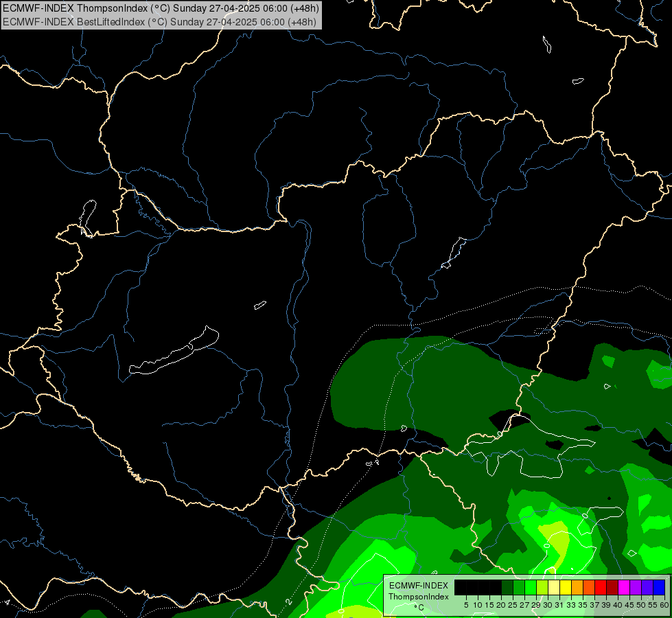Select the red-orange 35-37 legend swatch
Screen dimensions: 672x618
click(589, 587)
